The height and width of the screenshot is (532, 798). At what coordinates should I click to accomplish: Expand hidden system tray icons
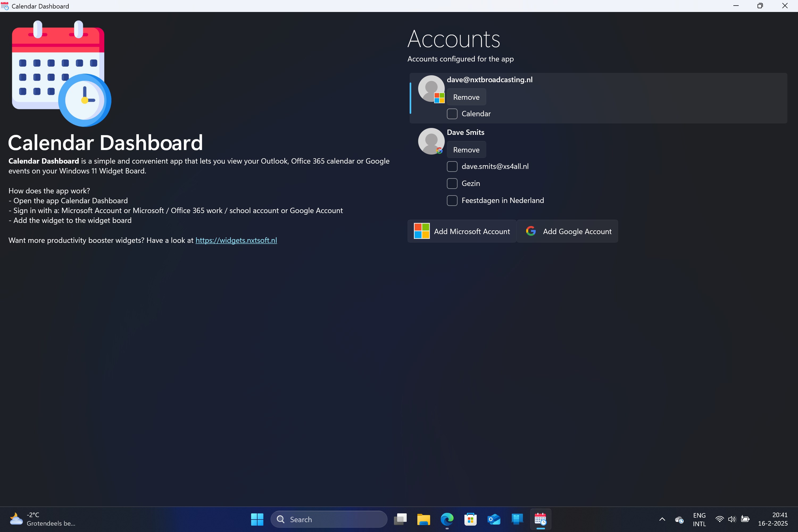(662, 519)
